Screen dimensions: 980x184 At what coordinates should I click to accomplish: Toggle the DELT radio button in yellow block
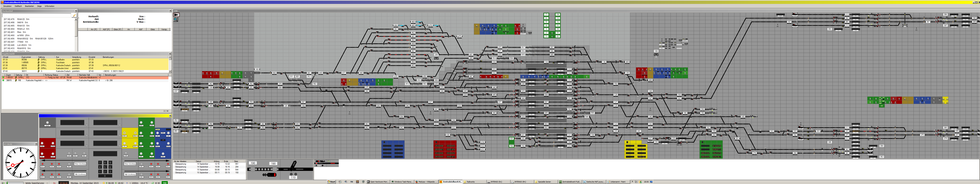tap(135, 133)
